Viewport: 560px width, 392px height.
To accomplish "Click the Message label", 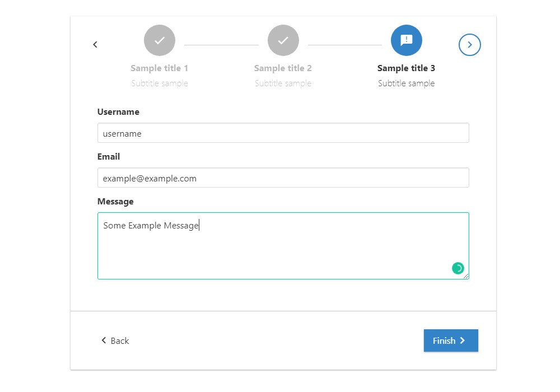I will click(115, 202).
